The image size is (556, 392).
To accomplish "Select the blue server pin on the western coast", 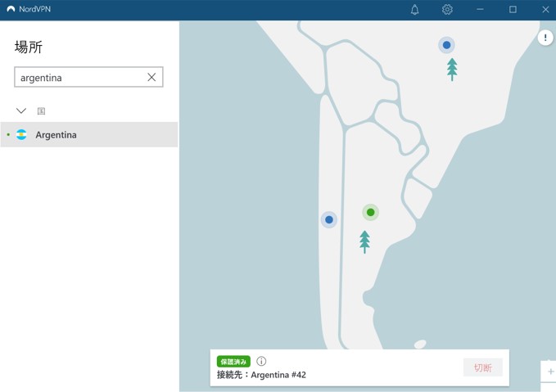I will pos(328,219).
